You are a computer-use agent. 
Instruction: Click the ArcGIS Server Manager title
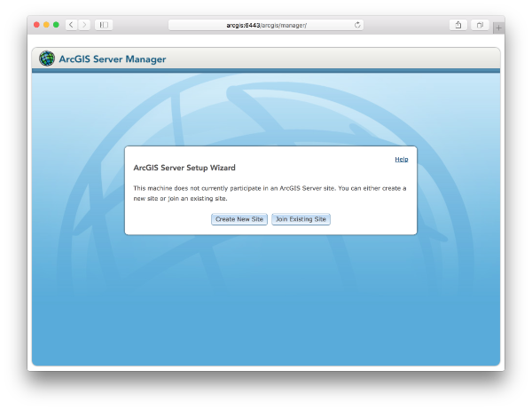click(113, 59)
